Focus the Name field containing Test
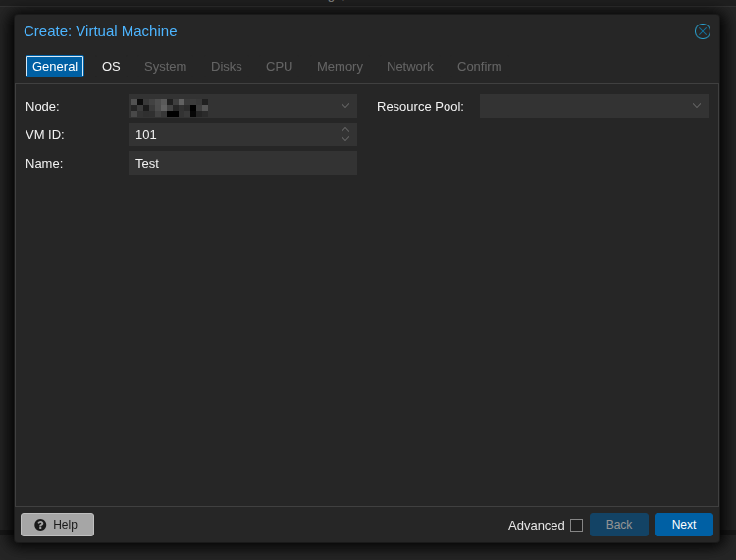The width and height of the screenshot is (736, 560). [x=241, y=163]
